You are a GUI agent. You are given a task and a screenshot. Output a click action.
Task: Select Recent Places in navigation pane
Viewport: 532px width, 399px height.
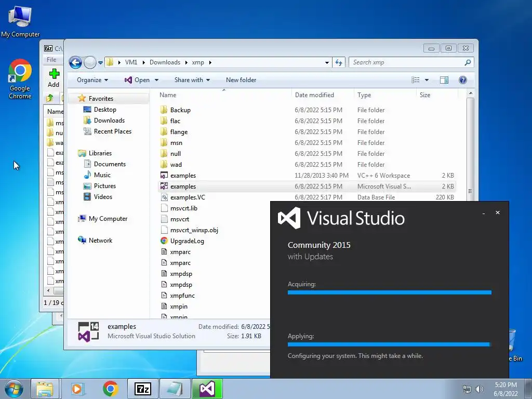point(112,131)
